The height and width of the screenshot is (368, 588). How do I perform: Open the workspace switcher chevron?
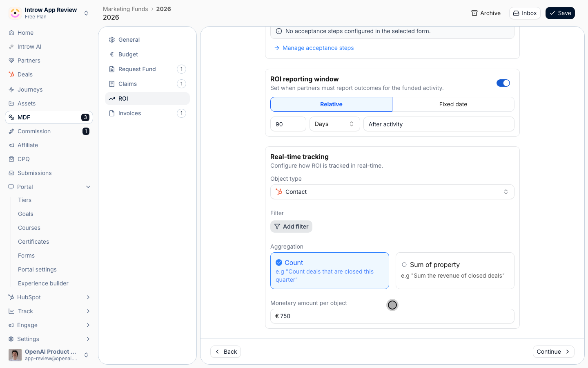pos(86,13)
